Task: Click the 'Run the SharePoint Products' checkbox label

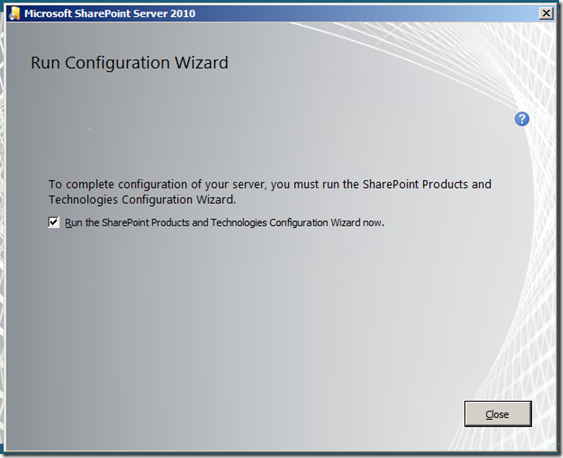Action: (224, 223)
